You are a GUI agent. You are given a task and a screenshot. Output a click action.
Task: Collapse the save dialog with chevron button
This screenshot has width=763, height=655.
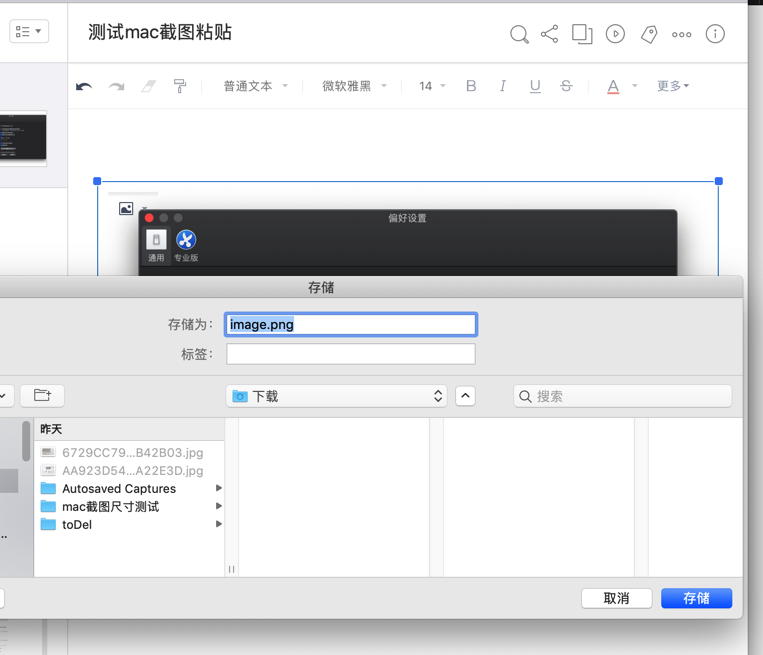point(465,396)
